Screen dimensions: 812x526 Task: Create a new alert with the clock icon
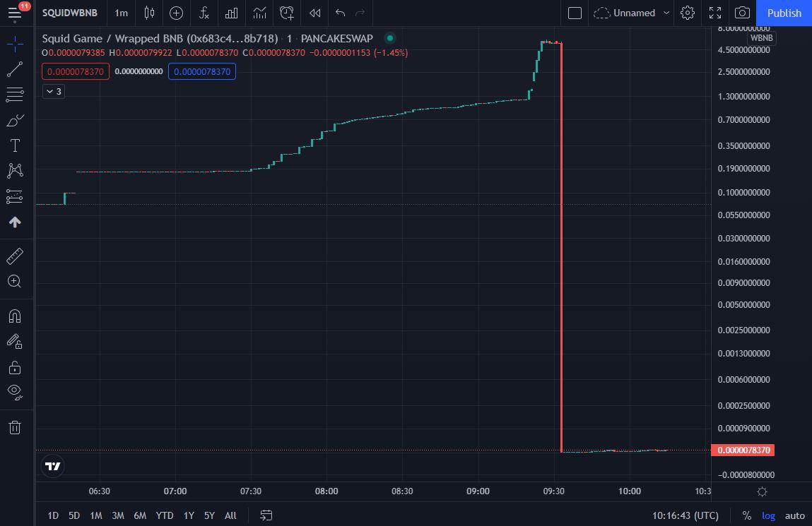[x=286, y=13]
